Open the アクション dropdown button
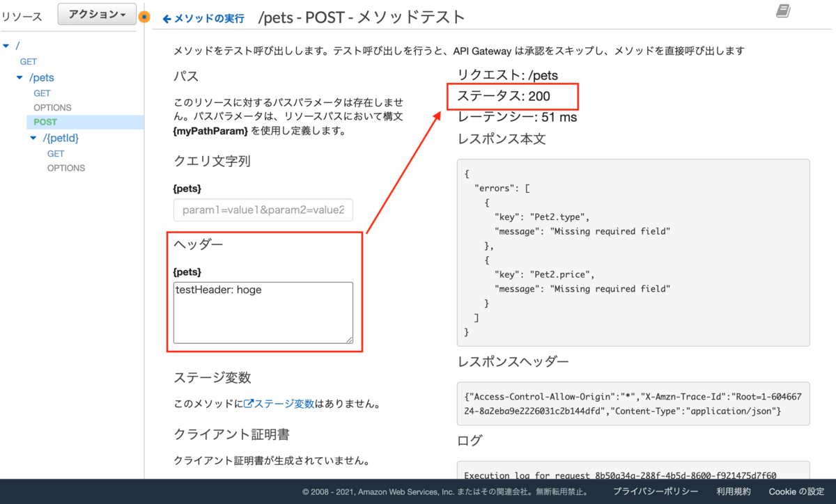 pos(97,15)
